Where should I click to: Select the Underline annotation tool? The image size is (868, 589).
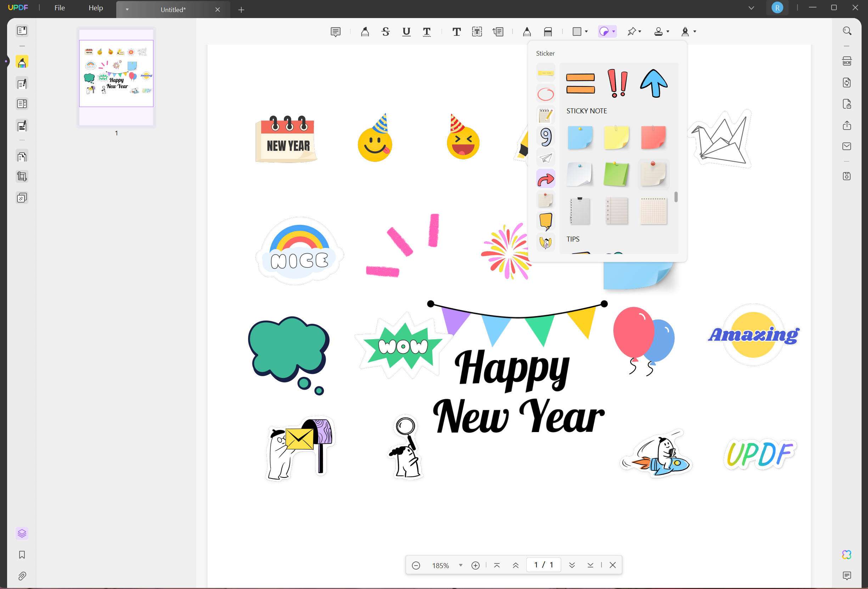tap(407, 32)
